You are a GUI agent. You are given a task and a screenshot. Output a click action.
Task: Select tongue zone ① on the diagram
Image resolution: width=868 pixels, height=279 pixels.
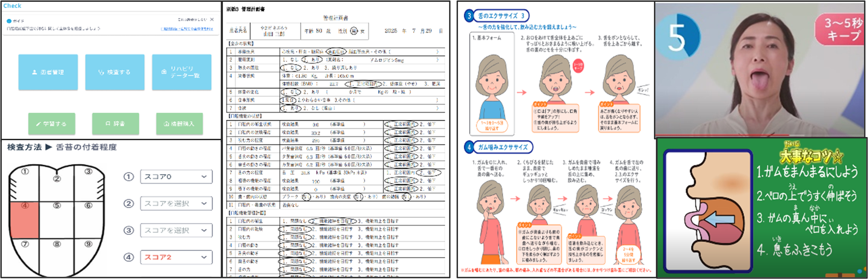25,184
